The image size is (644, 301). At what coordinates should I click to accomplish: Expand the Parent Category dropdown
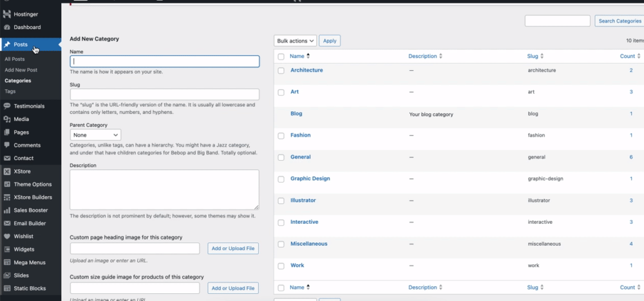click(95, 135)
